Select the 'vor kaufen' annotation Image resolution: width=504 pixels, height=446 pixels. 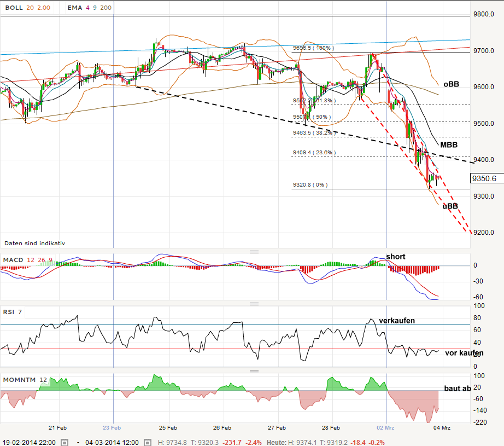pyautogui.click(x=464, y=353)
